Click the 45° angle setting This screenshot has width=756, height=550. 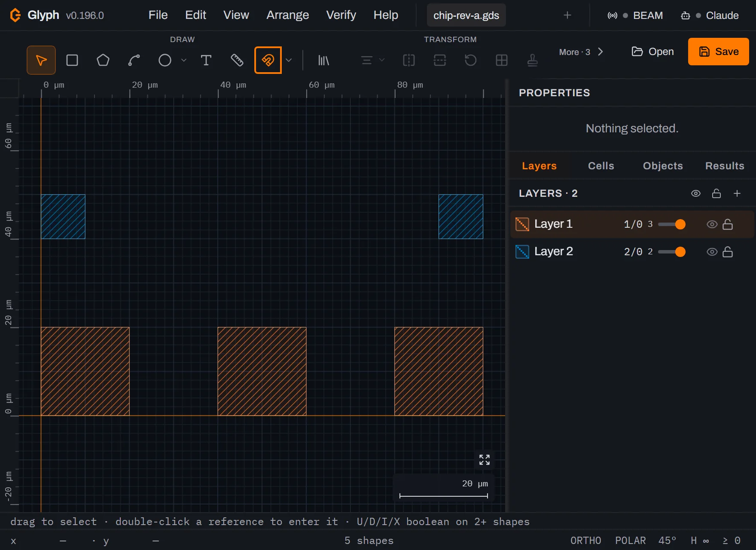click(x=668, y=541)
